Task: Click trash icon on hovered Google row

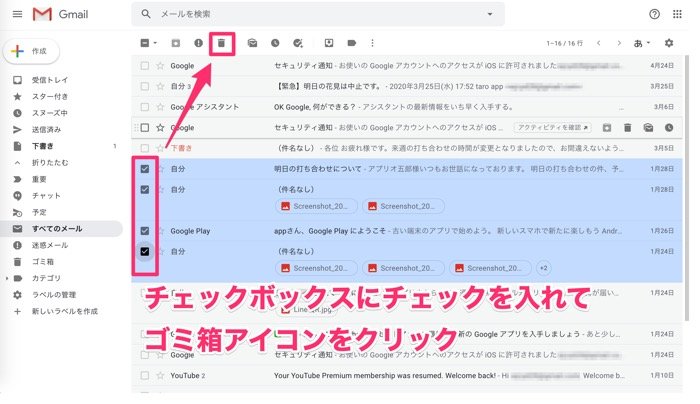Action: tap(627, 128)
